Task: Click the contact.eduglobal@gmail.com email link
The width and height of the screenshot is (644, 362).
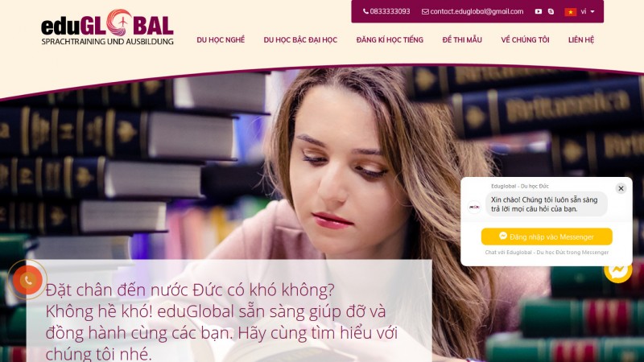Action: tap(473, 11)
